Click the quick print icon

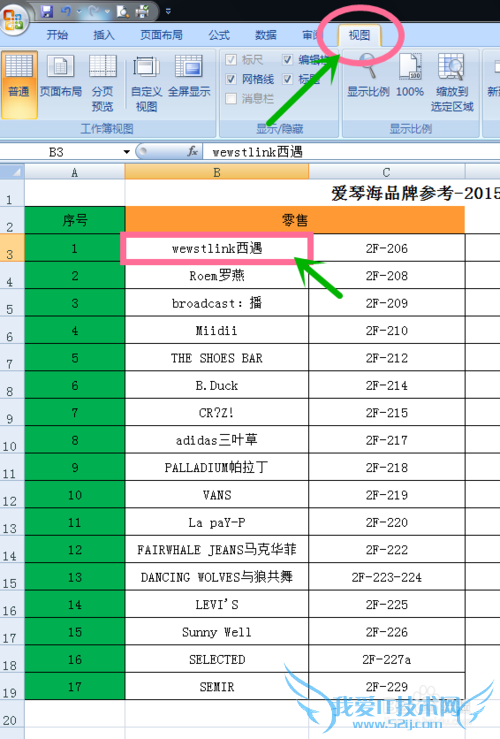coord(142,11)
